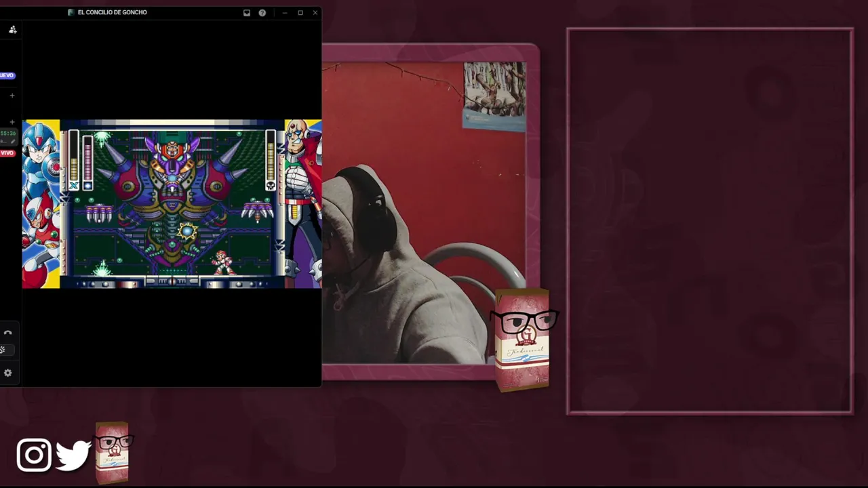
Task: Click the invite people icon in the Discord sidebar
Action: tap(12, 29)
